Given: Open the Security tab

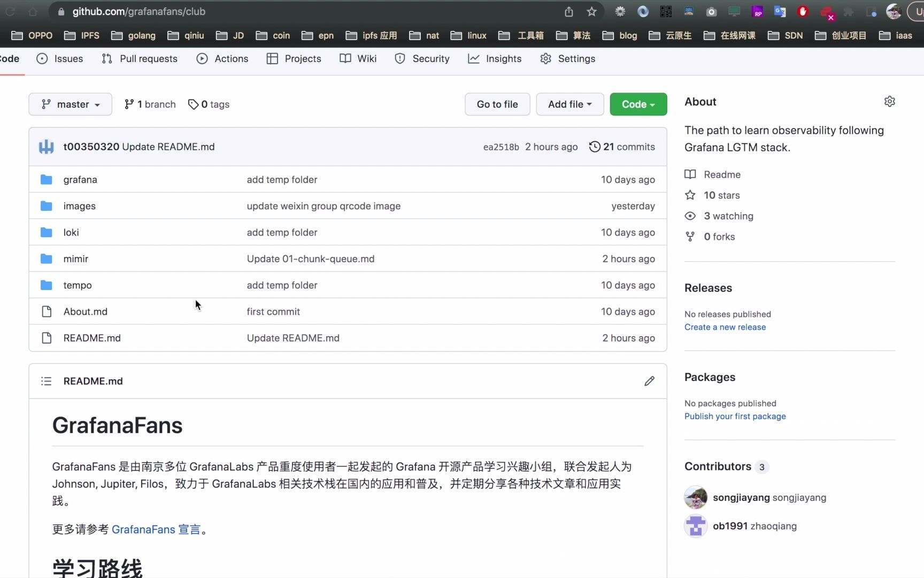Looking at the screenshot, I should point(422,59).
